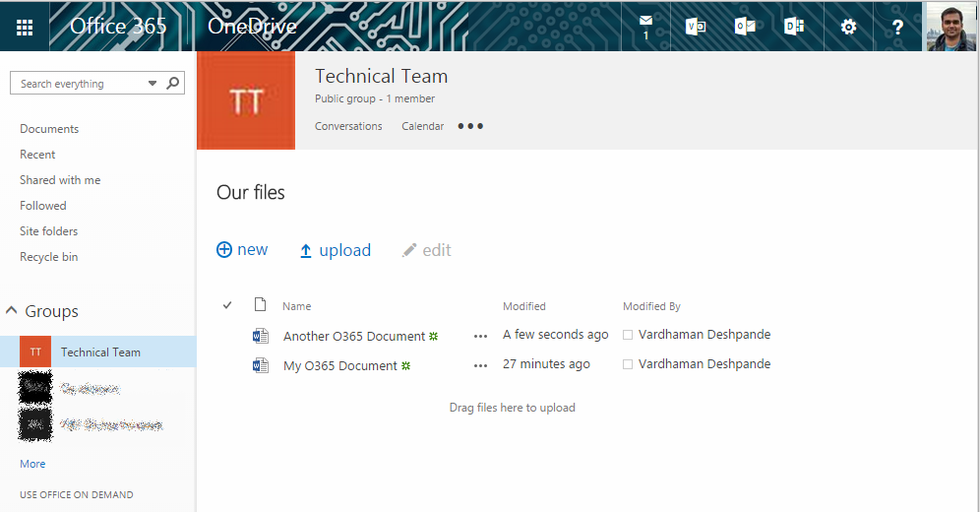This screenshot has height=512, width=980.
Task: Open the Visio app icon in header
Action: pos(695,27)
